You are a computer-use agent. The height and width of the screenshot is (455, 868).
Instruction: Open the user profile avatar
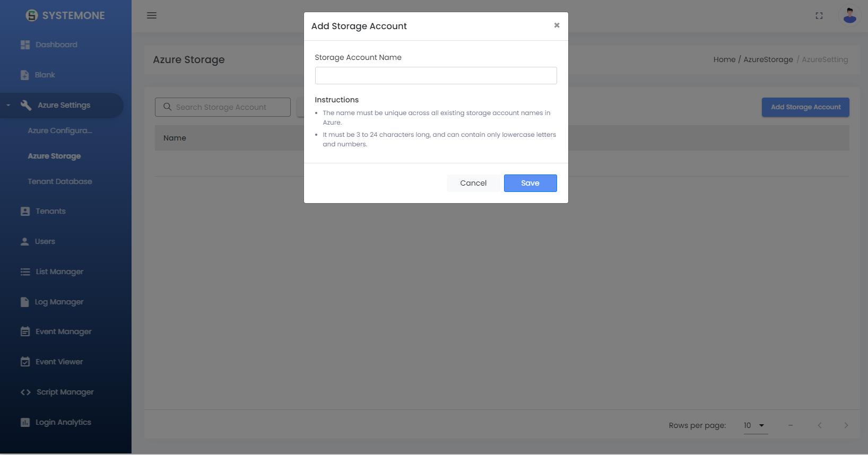[x=849, y=15]
